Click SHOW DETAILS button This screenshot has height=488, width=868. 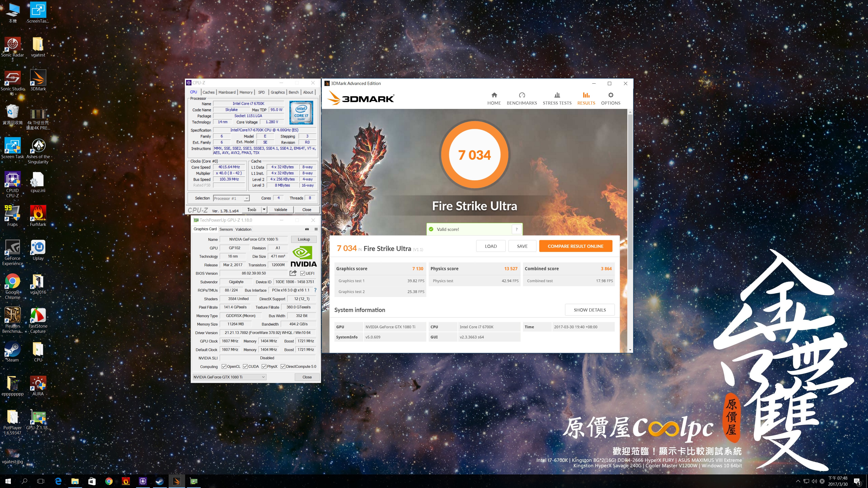click(x=590, y=310)
